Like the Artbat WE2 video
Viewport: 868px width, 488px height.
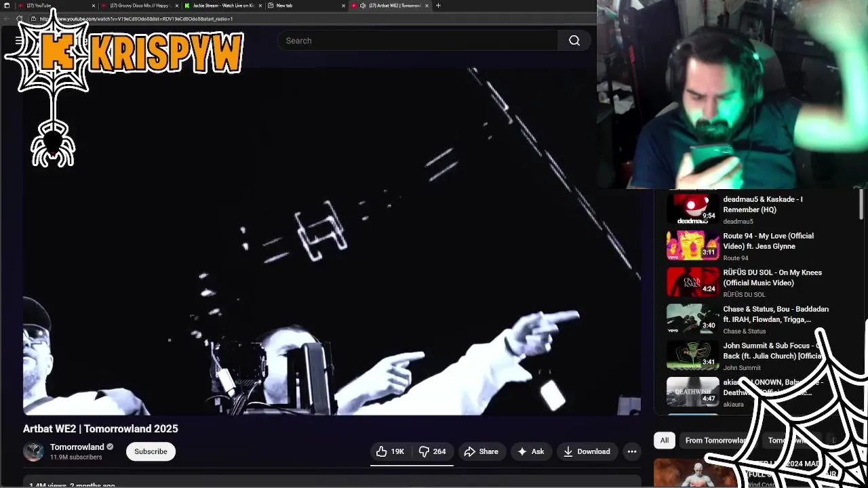(390, 451)
